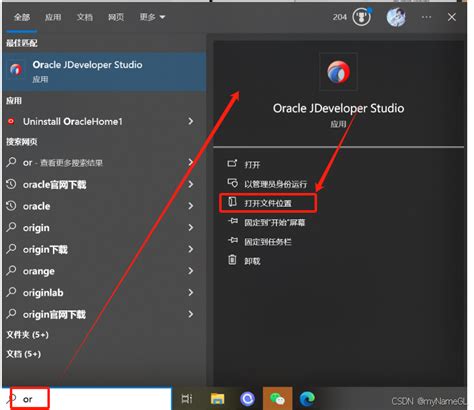Expand arrow for originlab suggestion

191,292
